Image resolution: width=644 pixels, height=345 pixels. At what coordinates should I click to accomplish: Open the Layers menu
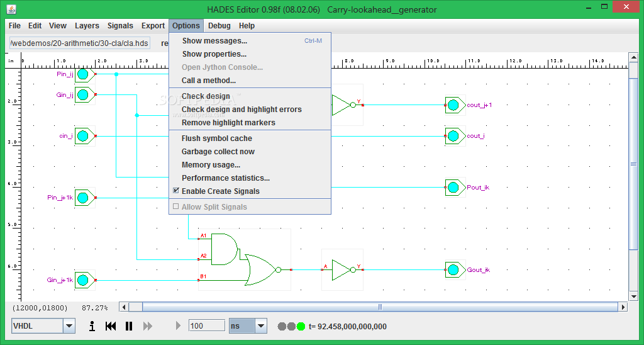click(x=87, y=25)
